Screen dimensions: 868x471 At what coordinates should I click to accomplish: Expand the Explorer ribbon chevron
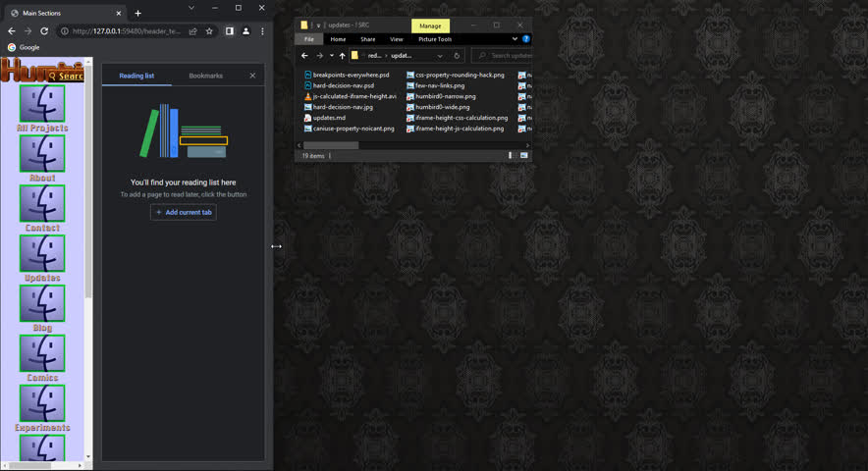click(515, 39)
